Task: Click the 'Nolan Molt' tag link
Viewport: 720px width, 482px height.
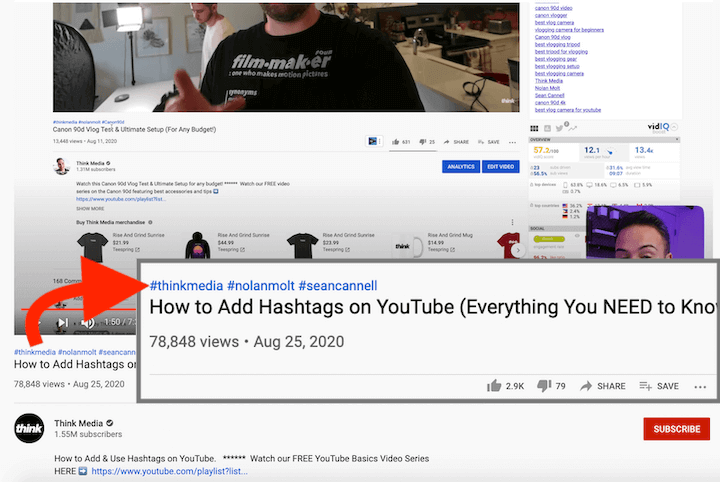Action: (x=547, y=88)
